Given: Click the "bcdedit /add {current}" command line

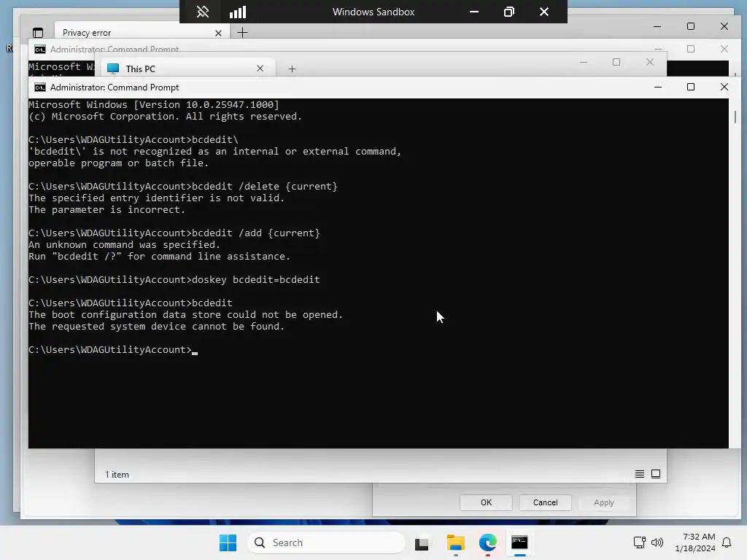Looking at the screenshot, I should (174, 233).
